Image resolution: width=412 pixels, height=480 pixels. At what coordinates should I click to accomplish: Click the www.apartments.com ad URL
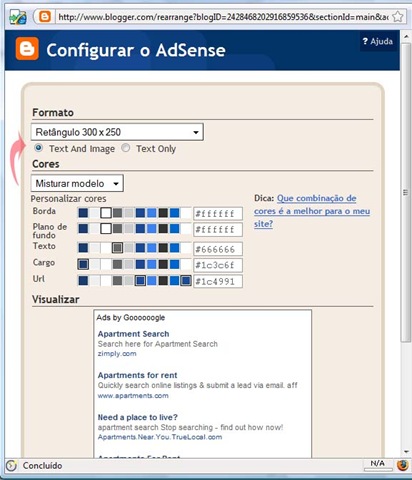tap(133, 396)
